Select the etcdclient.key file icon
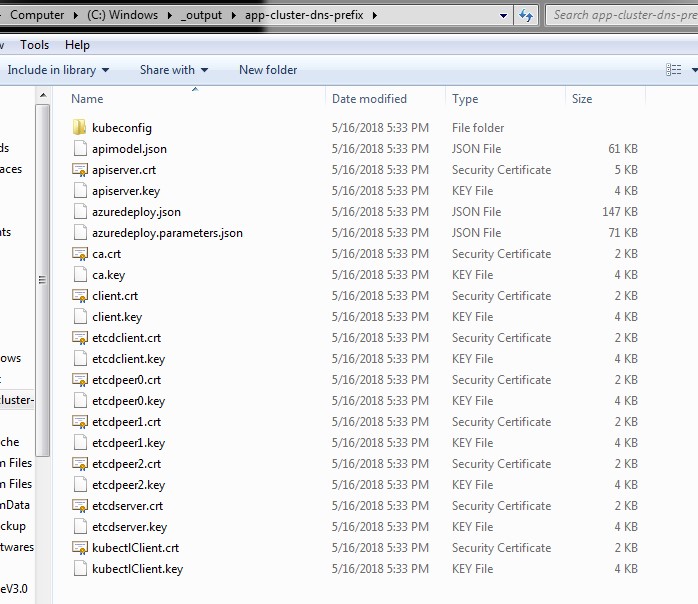Viewport: 698px width, 604px height. [x=80, y=358]
